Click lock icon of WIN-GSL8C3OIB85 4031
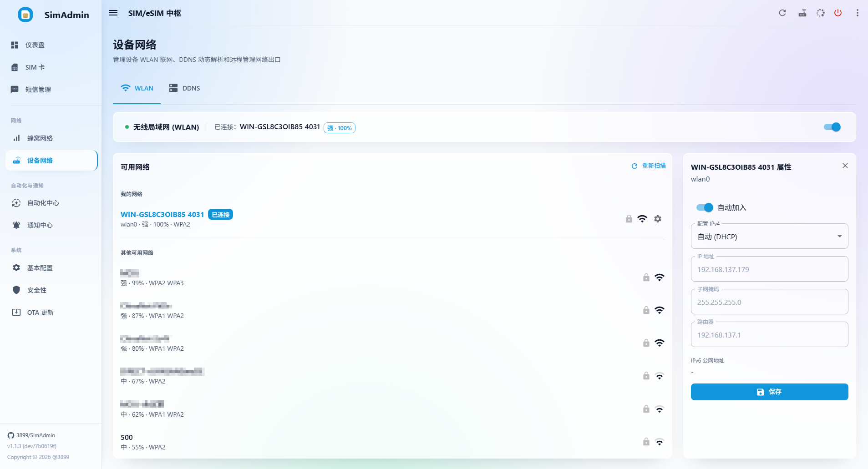This screenshot has height=469, width=868. (629, 219)
